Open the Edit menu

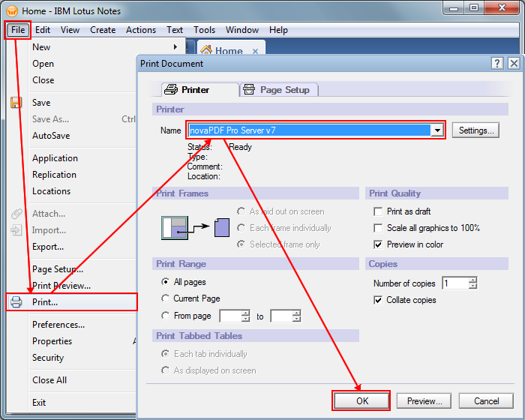point(43,30)
